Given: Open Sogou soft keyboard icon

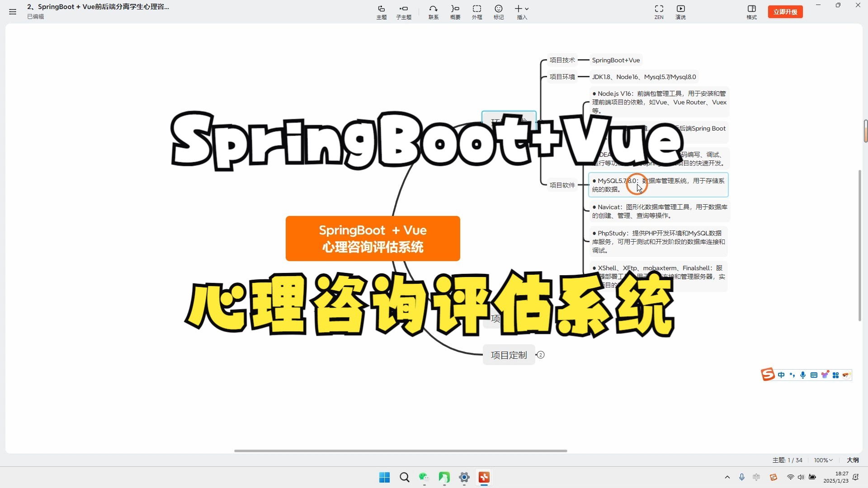Looking at the screenshot, I should (814, 375).
